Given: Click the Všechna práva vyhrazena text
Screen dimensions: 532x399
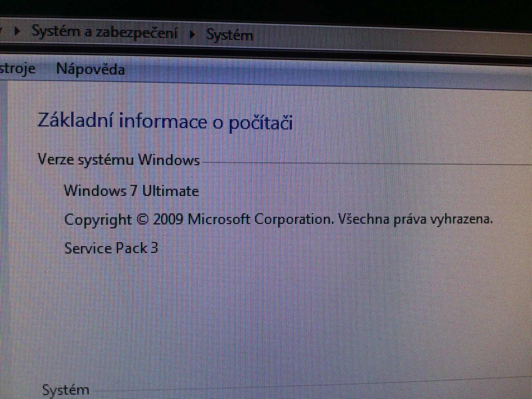Looking at the screenshot, I should pyautogui.click(x=415, y=219).
